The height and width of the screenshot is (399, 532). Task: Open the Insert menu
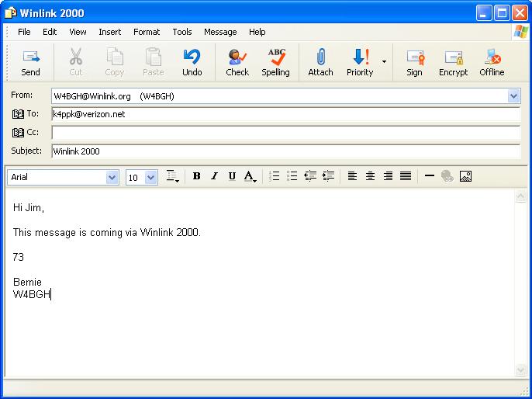pos(109,32)
